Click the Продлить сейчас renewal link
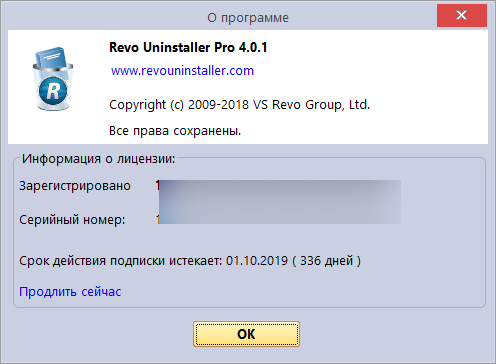 [70, 292]
